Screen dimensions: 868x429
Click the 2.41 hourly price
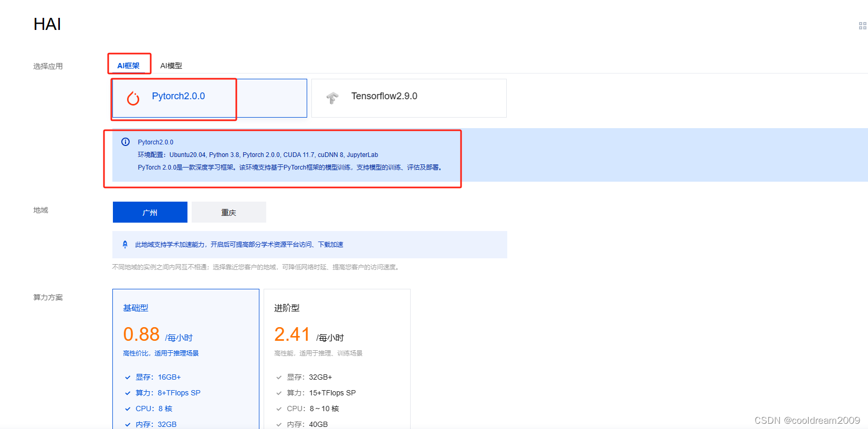(292, 334)
